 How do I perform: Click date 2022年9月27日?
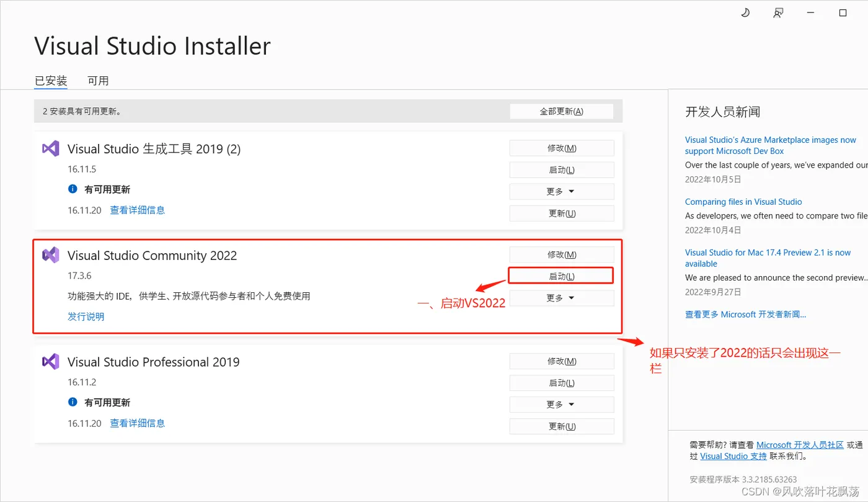713,292
